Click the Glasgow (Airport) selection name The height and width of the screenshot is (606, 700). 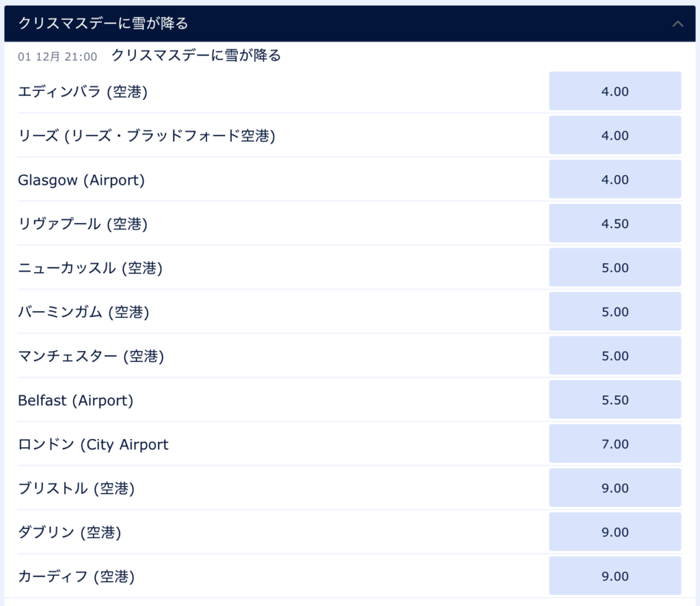(81, 180)
